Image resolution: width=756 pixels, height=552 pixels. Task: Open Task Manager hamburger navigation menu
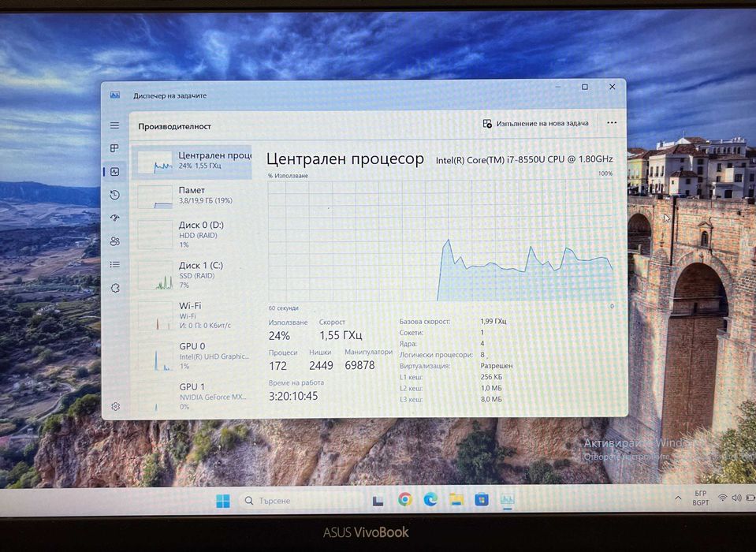click(114, 125)
